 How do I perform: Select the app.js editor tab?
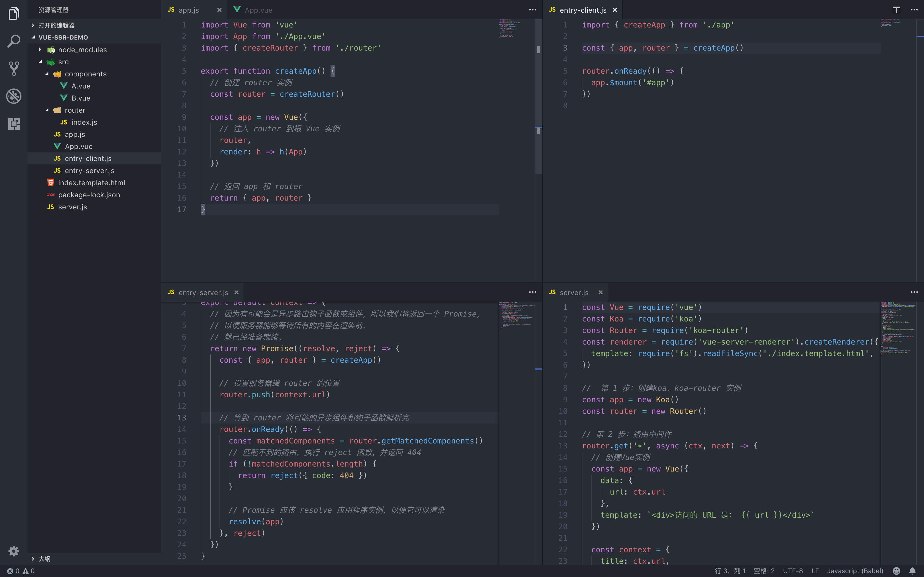188,10
